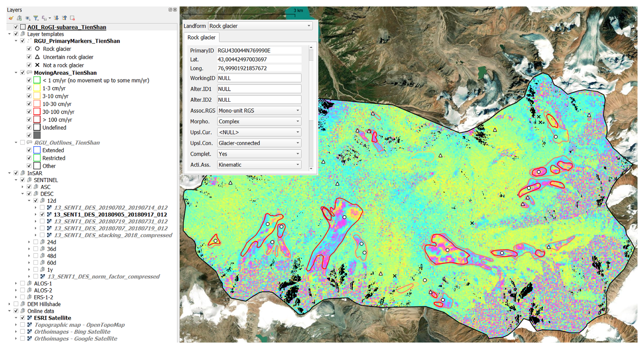Click the Add Group icon in Layers toolbar
Screen dimensions: 644x349
coord(19,18)
